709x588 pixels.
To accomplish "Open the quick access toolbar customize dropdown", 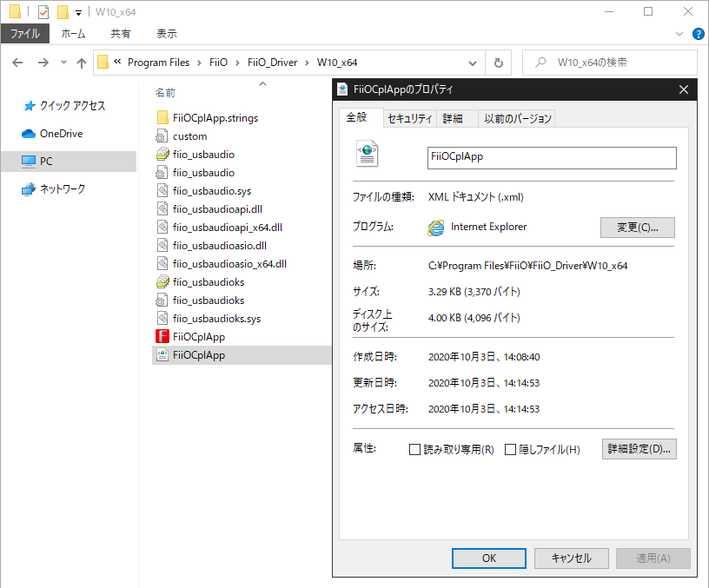I will coord(79,13).
